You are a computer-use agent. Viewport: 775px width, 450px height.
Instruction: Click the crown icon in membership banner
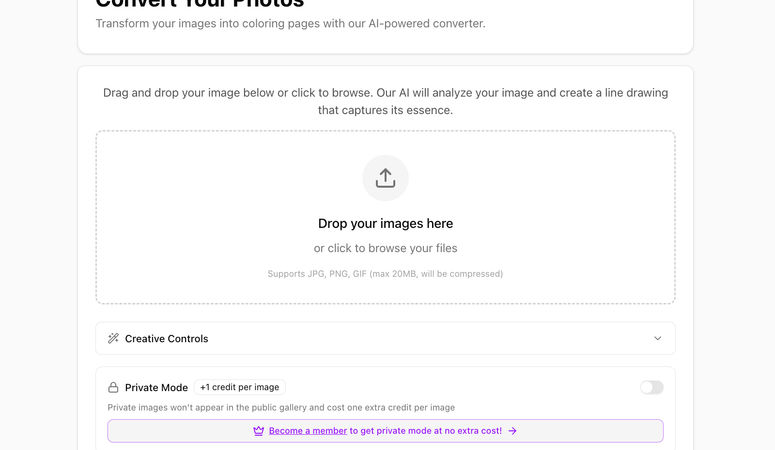coord(258,431)
